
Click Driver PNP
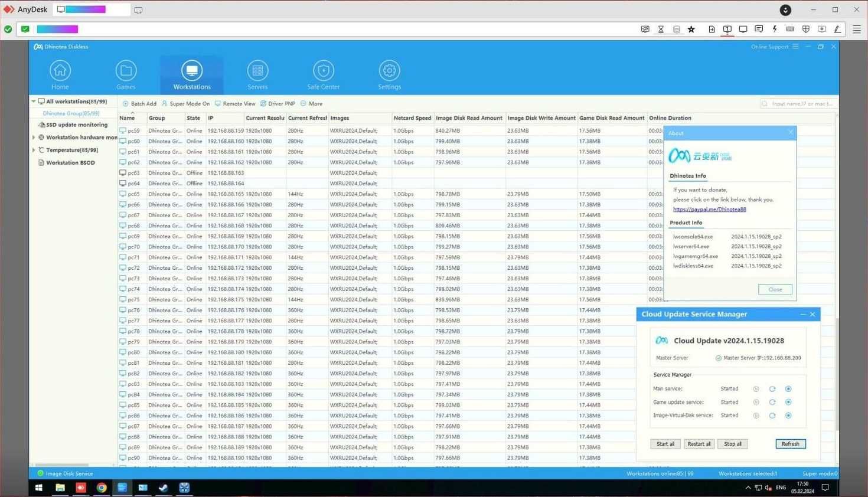(x=278, y=103)
